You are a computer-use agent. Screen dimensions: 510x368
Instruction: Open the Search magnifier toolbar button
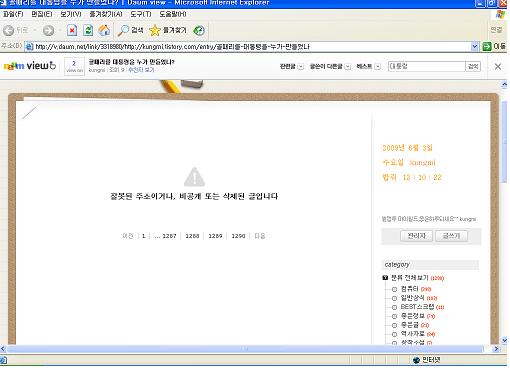[x=130, y=30]
